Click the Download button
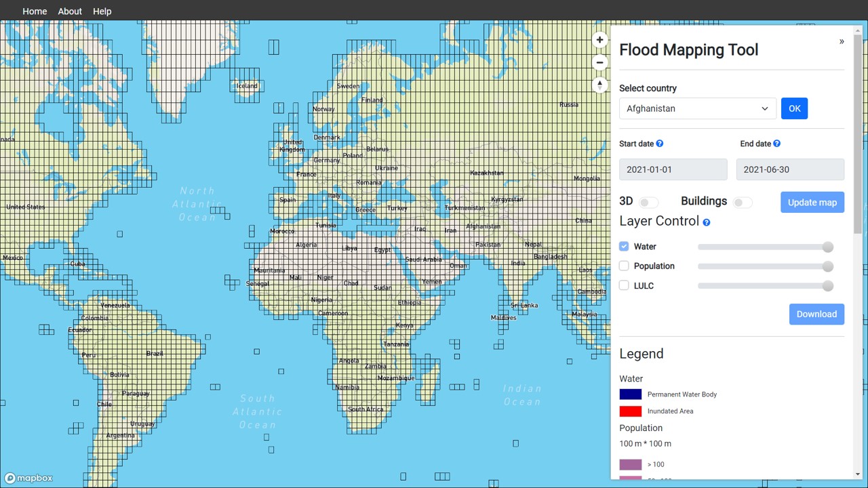This screenshot has height=488, width=868. coord(816,314)
